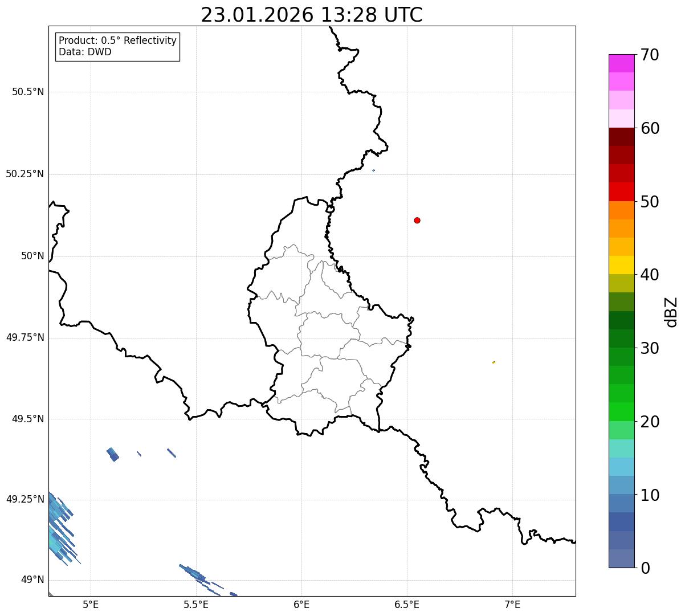Select the Product: 0.5° Reflectivity label
Image resolution: width=685 pixels, height=616 pixels.
click(x=117, y=41)
